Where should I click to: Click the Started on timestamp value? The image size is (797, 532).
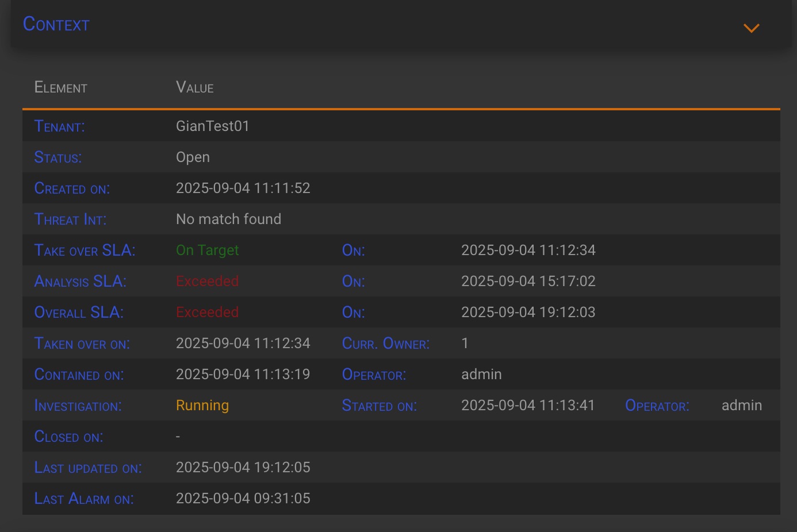click(x=528, y=406)
